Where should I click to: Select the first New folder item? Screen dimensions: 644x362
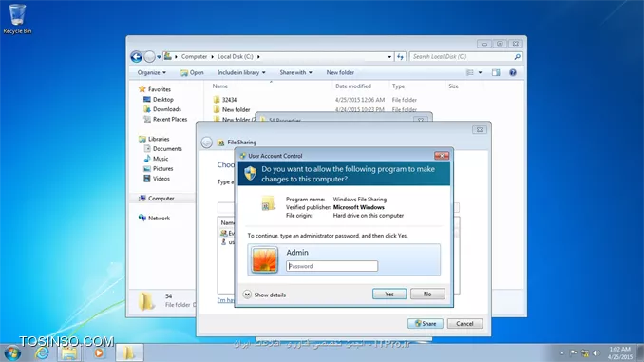pos(232,109)
